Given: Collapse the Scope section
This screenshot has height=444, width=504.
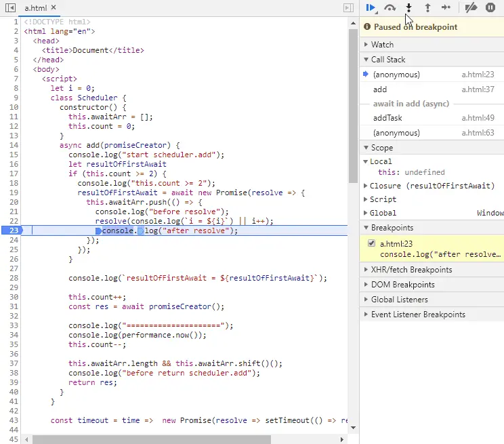Looking at the screenshot, I should pos(432,148).
